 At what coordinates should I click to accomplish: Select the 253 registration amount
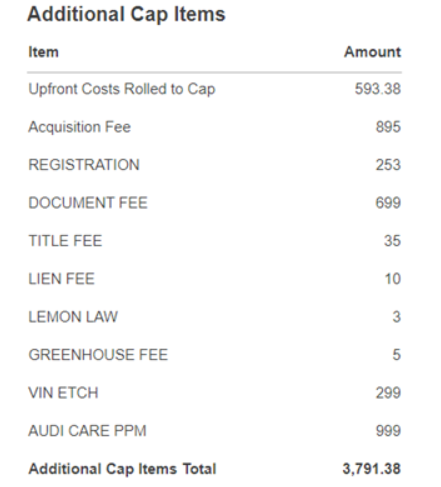click(388, 165)
